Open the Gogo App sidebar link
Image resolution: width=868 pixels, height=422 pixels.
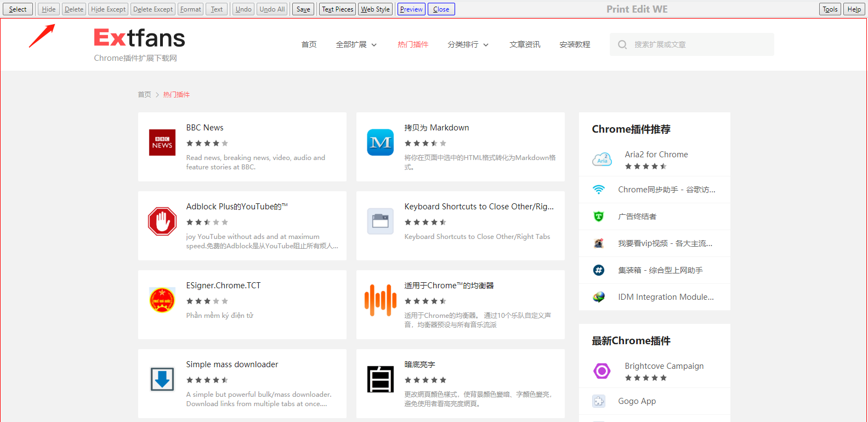[x=637, y=401]
